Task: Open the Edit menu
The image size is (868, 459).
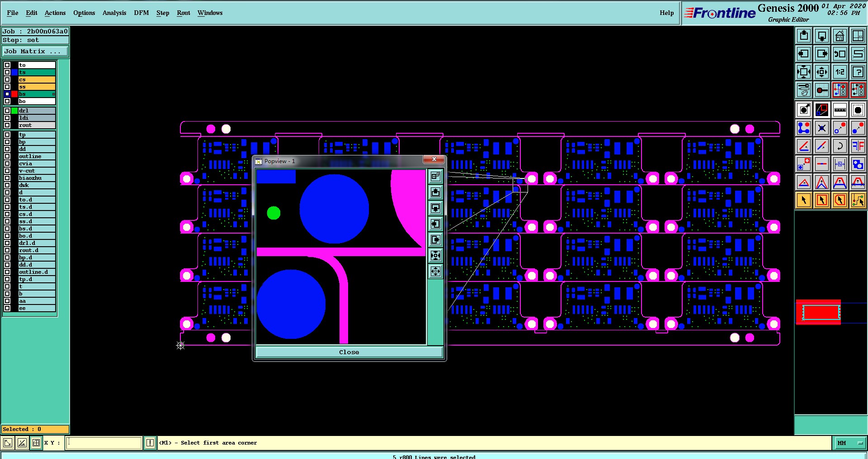Action: 32,13
